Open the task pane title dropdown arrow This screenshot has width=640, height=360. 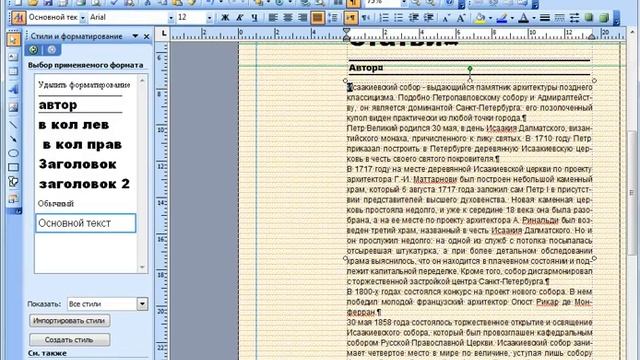135,36
